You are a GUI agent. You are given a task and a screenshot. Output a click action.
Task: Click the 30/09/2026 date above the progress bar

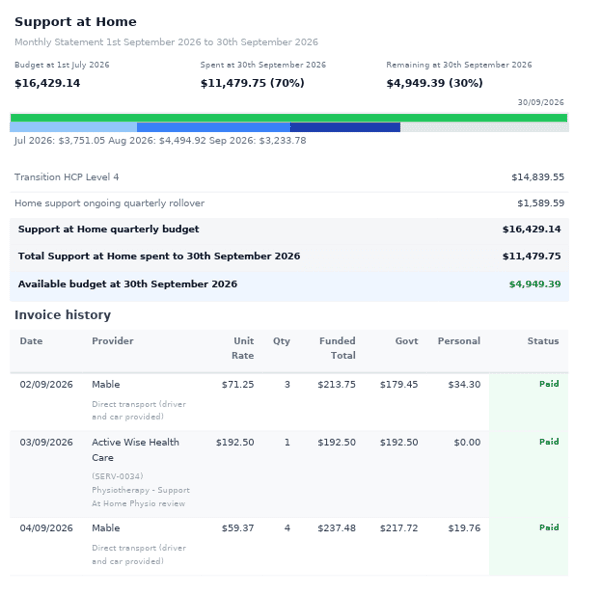pos(541,102)
